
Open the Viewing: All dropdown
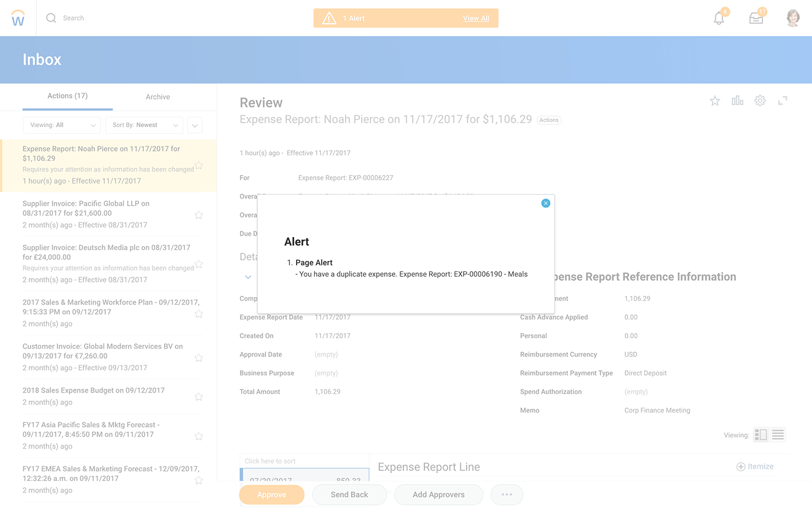coord(62,125)
